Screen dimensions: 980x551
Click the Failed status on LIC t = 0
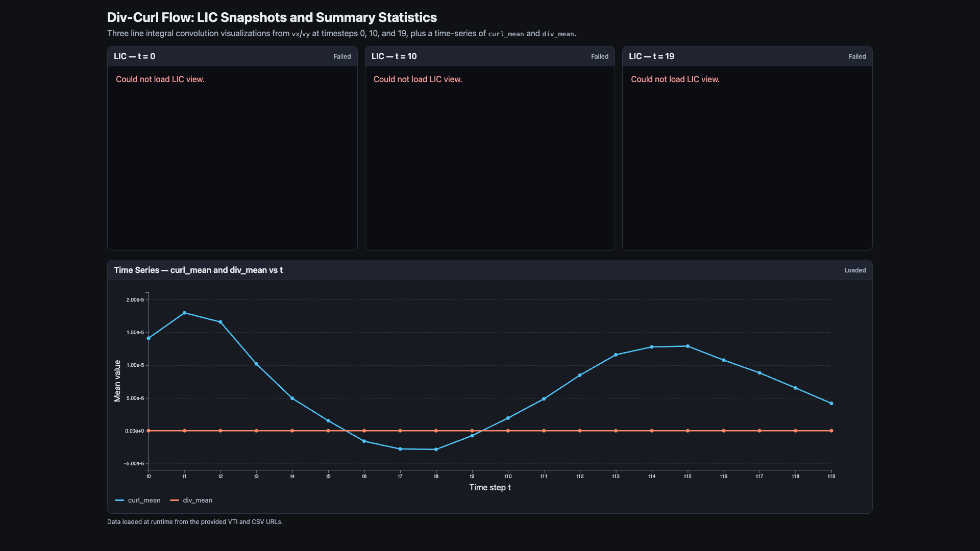(342, 57)
